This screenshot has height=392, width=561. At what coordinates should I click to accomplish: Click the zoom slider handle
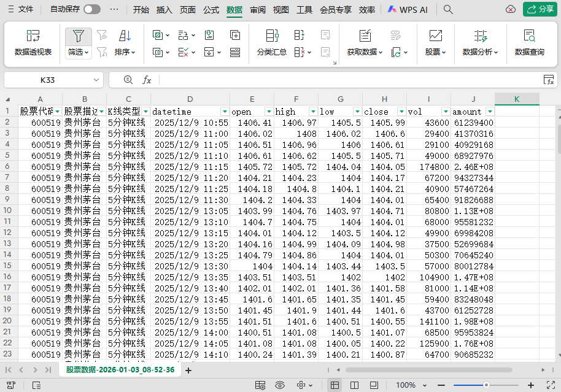tap(486, 385)
